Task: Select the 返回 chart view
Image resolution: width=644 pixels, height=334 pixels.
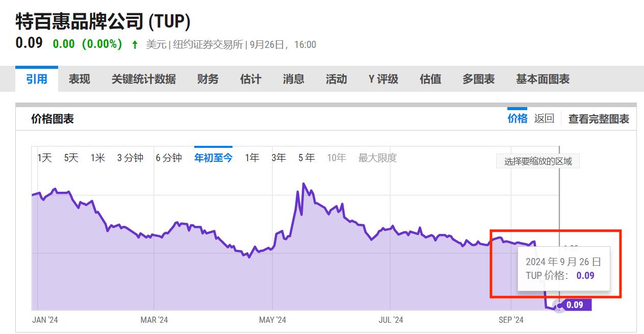Action: tap(544, 118)
